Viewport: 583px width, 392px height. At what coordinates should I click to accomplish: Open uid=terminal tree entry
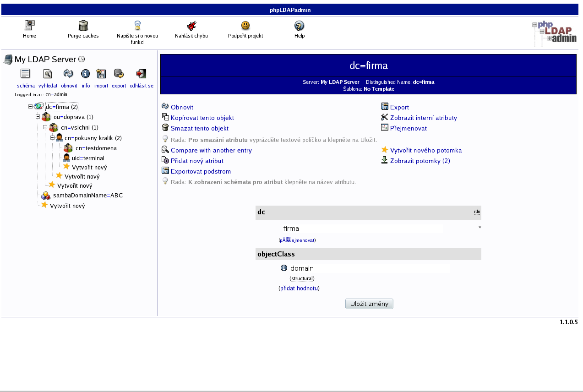coord(88,158)
